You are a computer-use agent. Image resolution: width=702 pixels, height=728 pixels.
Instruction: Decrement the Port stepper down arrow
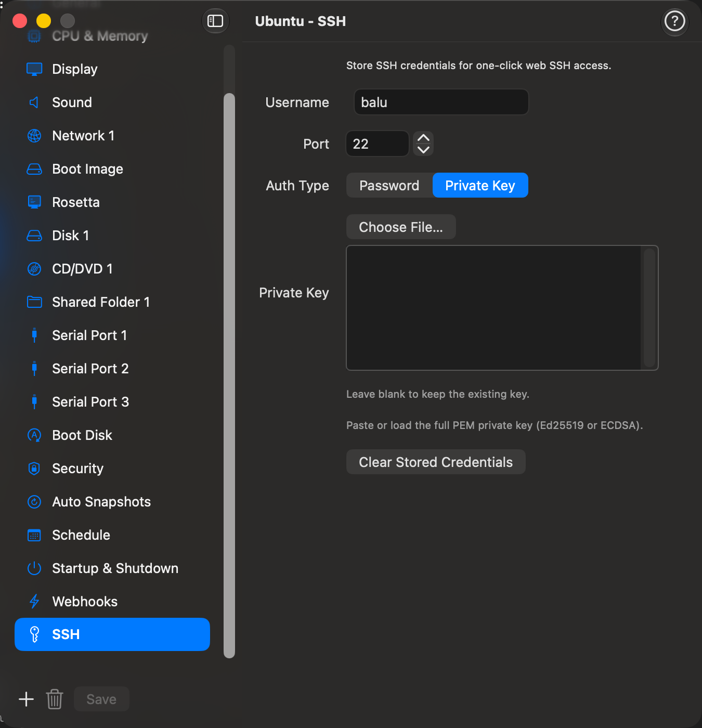pos(423,150)
